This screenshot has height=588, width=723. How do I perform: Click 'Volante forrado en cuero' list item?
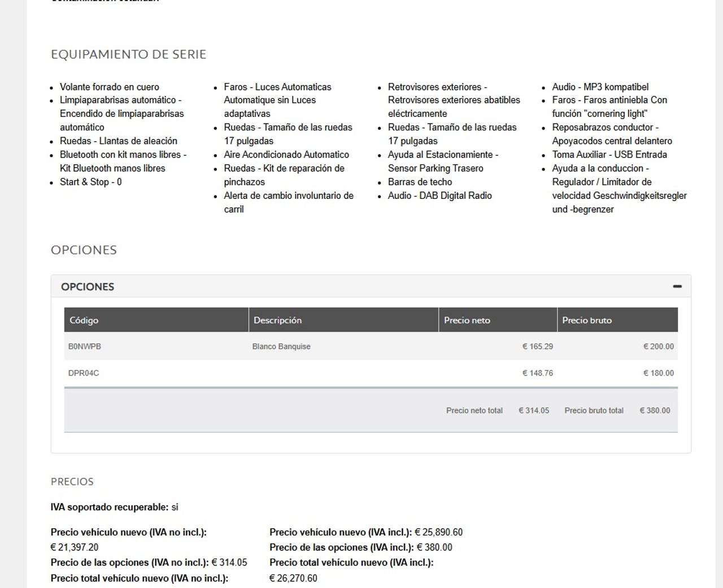pos(110,87)
